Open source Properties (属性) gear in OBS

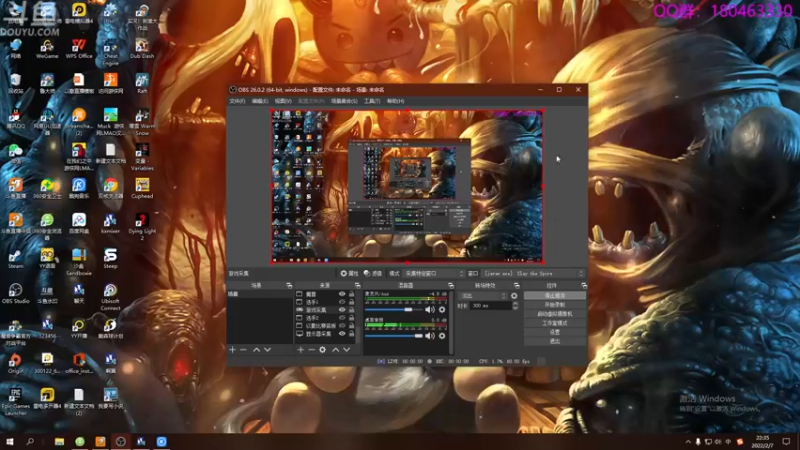[349, 273]
